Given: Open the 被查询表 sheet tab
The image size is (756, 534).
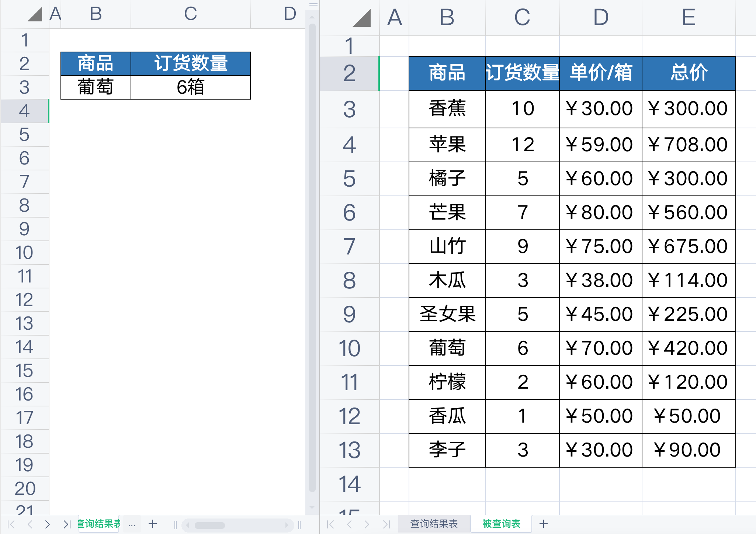Looking at the screenshot, I should tap(502, 523).
